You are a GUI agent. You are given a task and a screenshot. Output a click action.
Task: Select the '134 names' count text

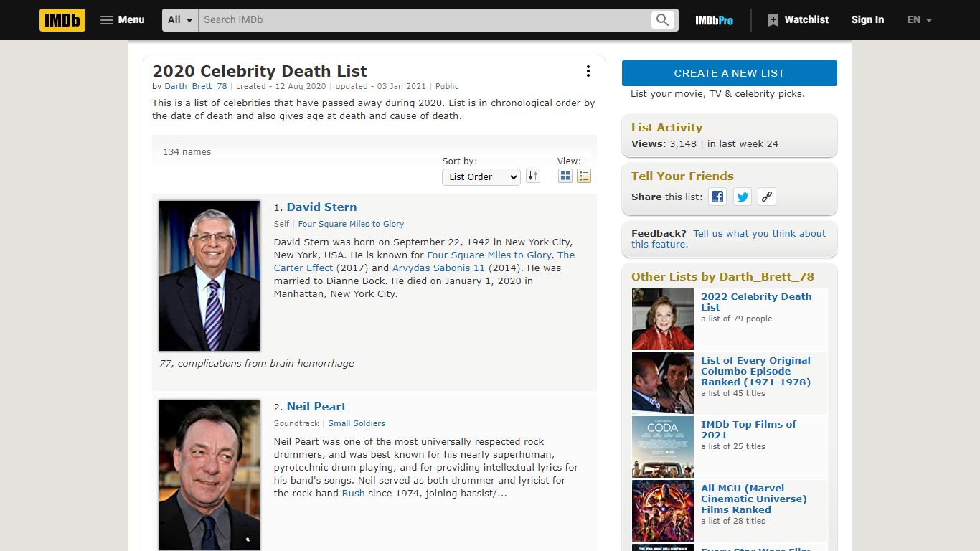[x=187, y=152]
